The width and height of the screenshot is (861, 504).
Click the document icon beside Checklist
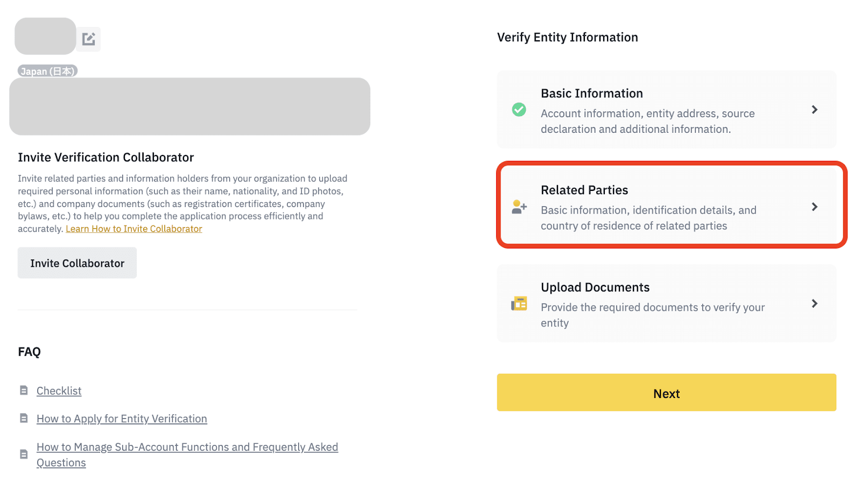point(24,391)
